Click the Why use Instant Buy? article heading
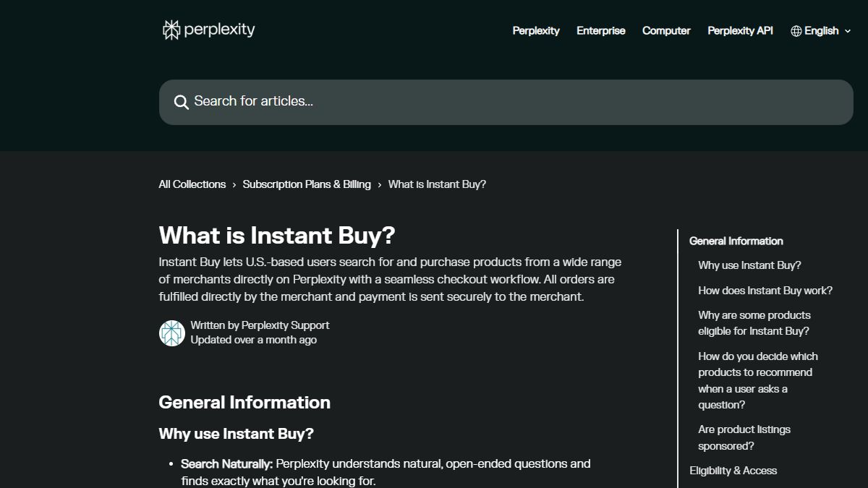The width and height of the screenshot is (868, 488). (x=237, y=434)
